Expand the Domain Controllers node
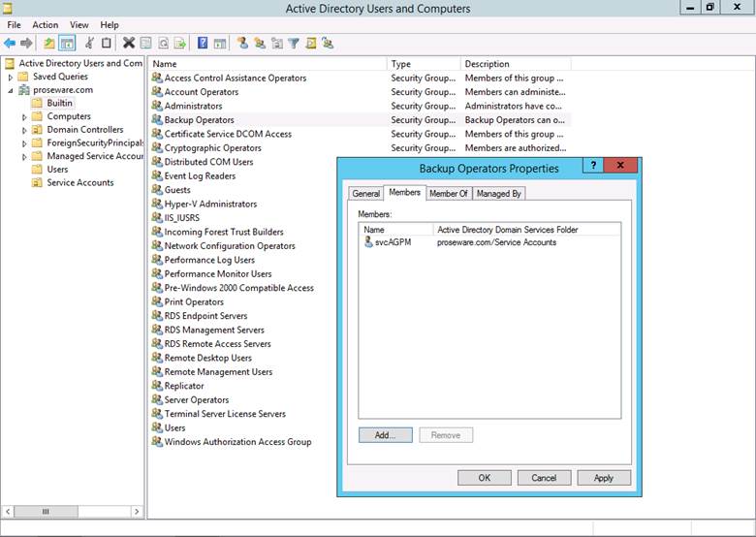The height and width of the screenshot is (537, 756). (24, 130)
